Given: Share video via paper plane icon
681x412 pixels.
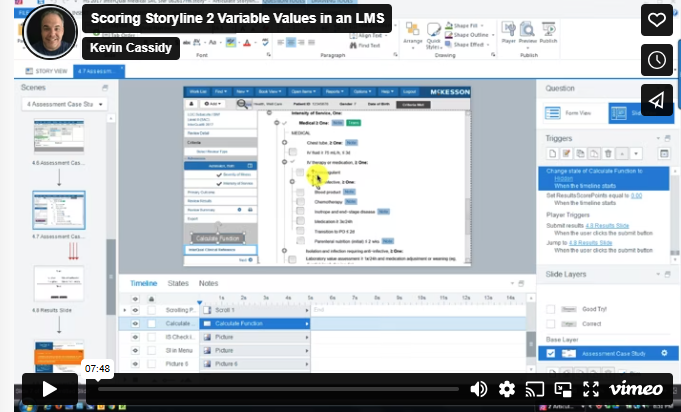Looking at the screenshot, I should click(x=656, y=100).
